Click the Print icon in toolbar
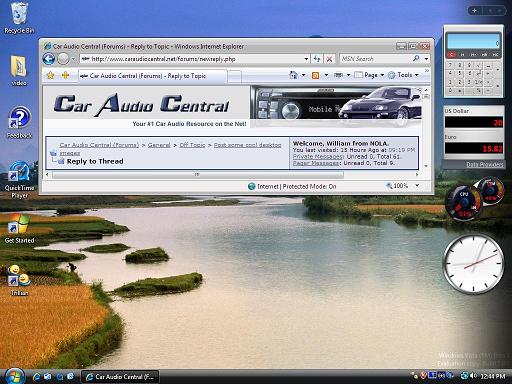 pyautogui.click(x=338, y=75)
